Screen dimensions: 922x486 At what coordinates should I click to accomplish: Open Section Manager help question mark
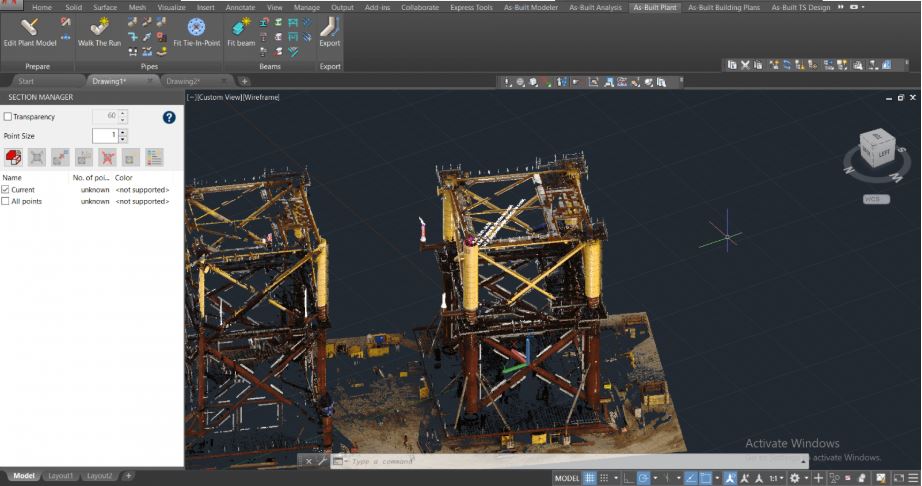pos(169,117)
